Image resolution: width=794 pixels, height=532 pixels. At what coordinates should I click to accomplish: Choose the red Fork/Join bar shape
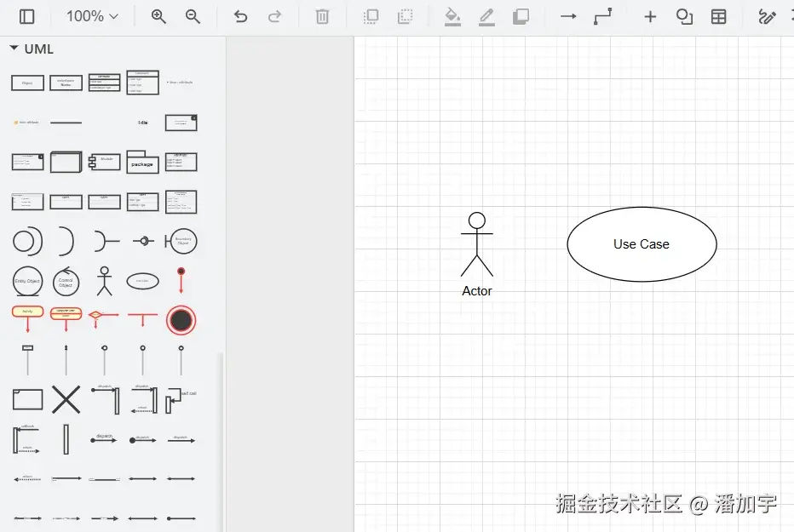pos(143,319)
